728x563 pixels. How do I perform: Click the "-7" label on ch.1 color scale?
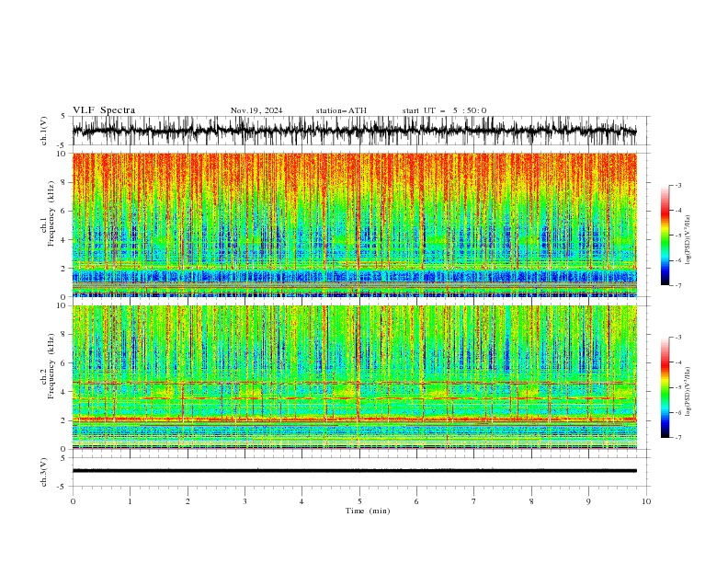tap(677, 285)
